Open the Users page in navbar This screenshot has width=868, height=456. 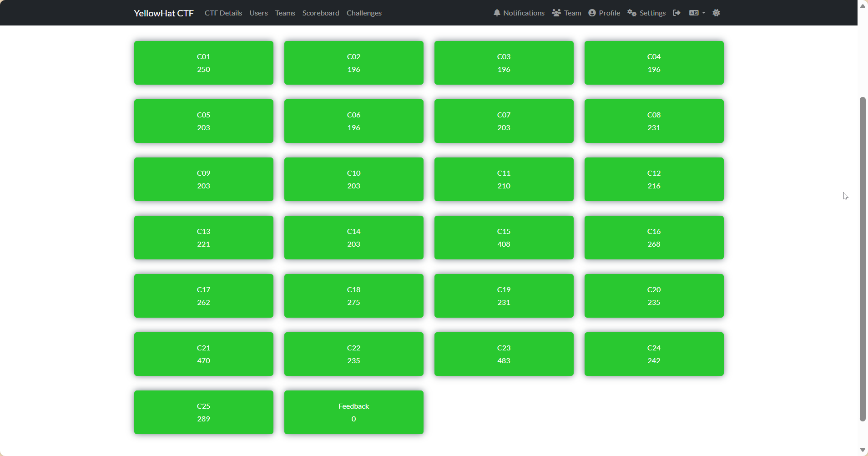point(258,13)
